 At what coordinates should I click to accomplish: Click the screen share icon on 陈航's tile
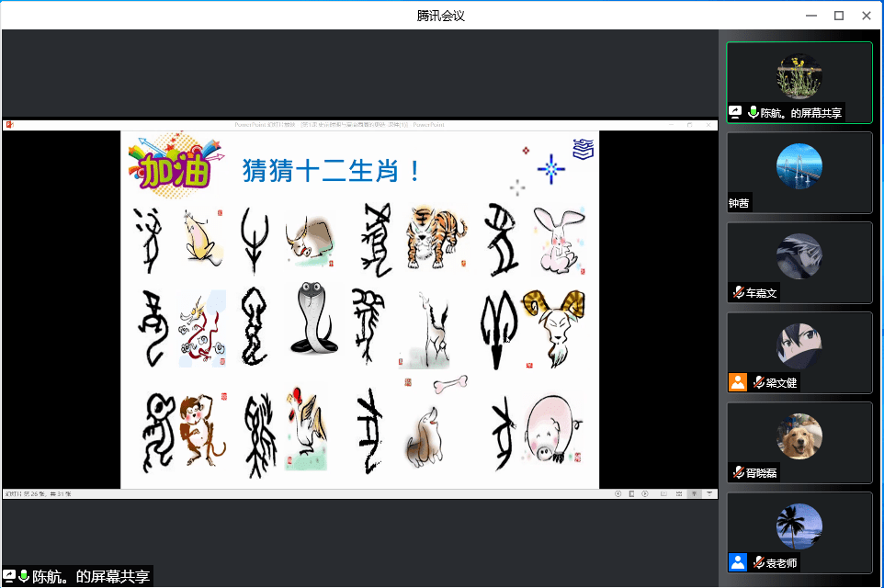tap(735, 112)
